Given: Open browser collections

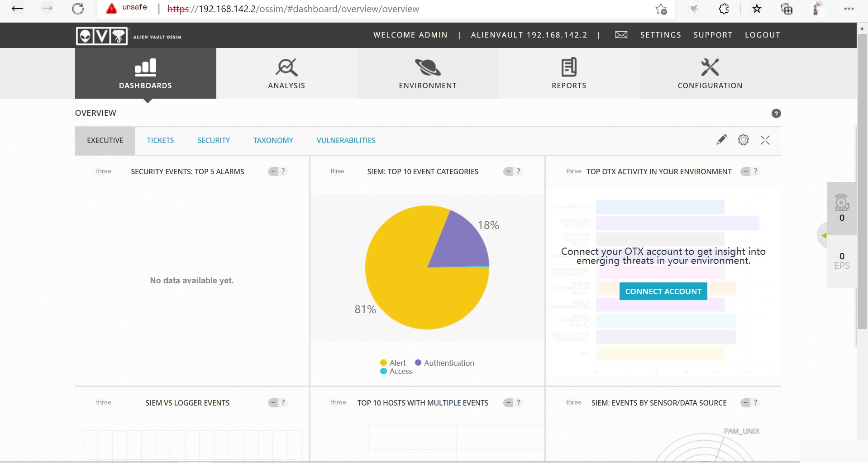Looking at the screenshot, I should pyautogui.click(x=787, y=9).
